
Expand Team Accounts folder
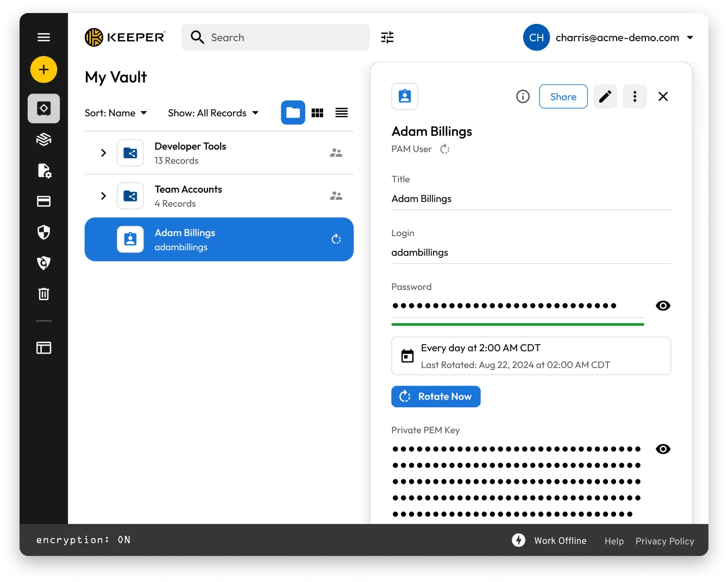click(x=103, y=195)
